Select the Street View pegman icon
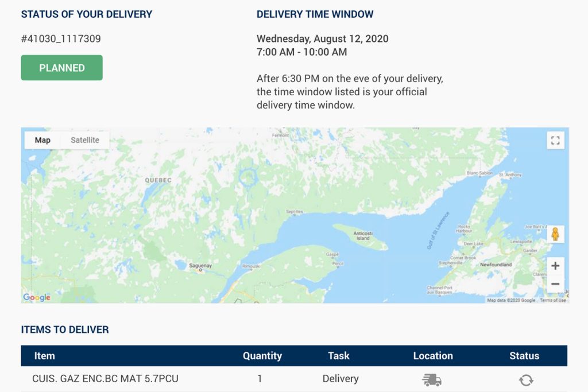 point(555,234)
